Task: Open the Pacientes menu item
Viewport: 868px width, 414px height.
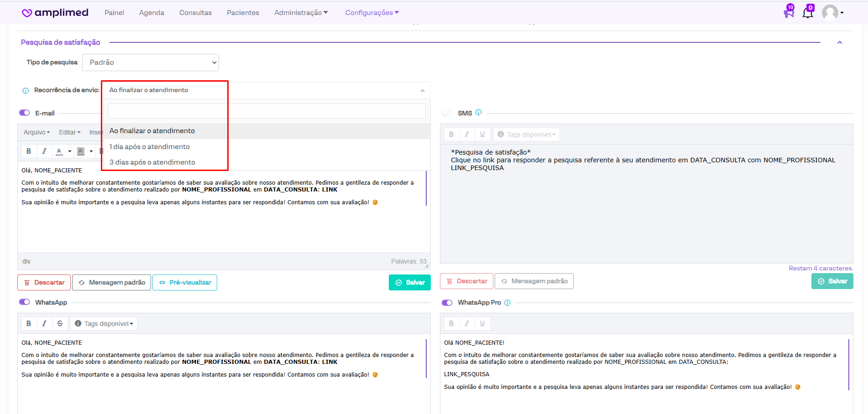Action: [x=243, y=13]
